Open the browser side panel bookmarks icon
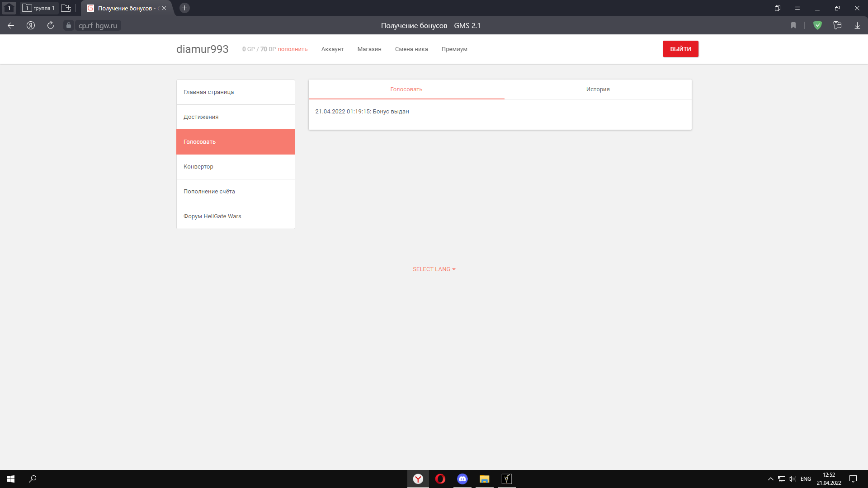This screenshot has height=488, width=868. point(778,8)
